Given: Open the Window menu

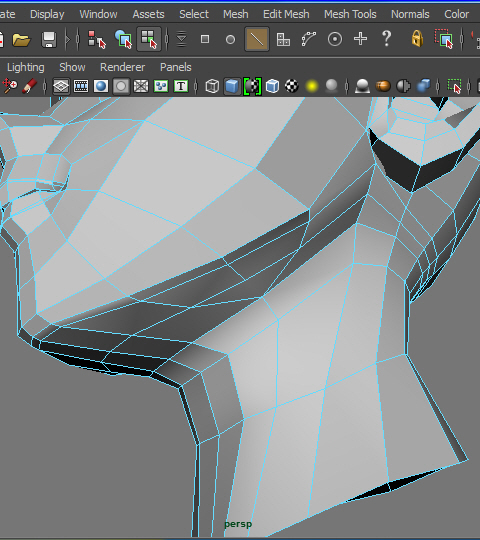Looking at the screenshot, I should [98, 14].
